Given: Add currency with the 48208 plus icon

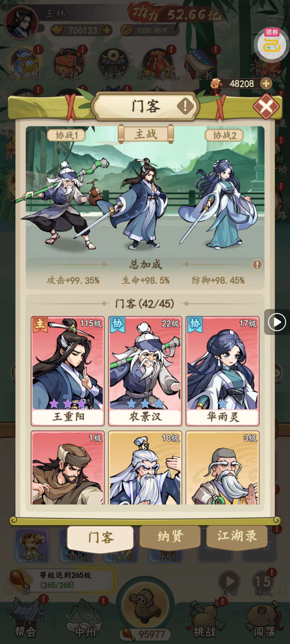Looking at the screenshot, I should (266, 84).
